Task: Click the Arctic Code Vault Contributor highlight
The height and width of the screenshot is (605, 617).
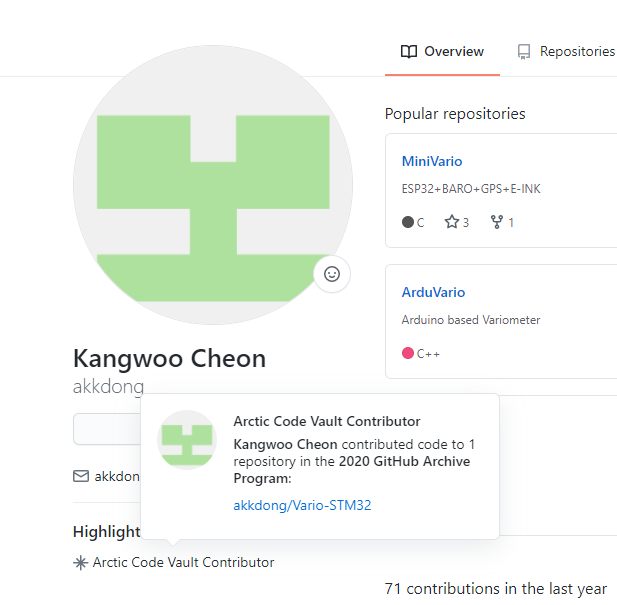Action: tap(183, 563)
